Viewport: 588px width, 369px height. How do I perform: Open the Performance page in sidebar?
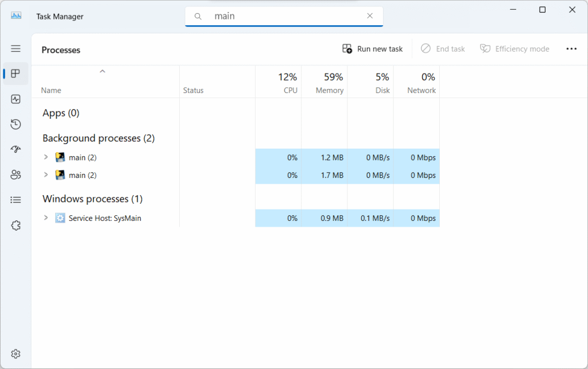16,99
